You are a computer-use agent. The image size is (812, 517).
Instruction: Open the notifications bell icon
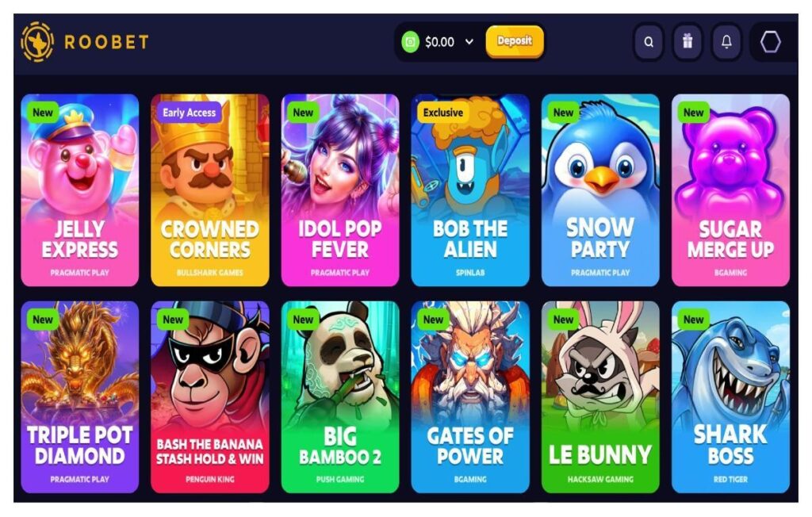coord(726,42)
